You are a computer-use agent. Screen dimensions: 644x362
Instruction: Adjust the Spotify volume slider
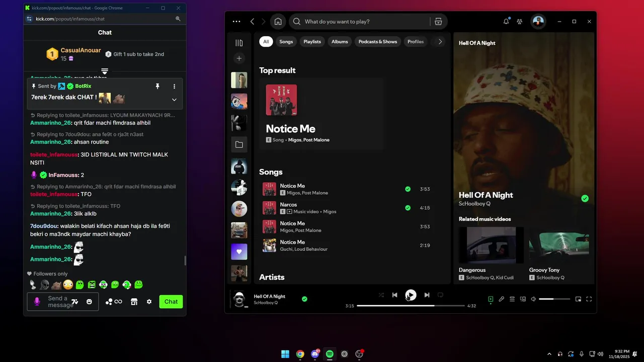[554, 299]
